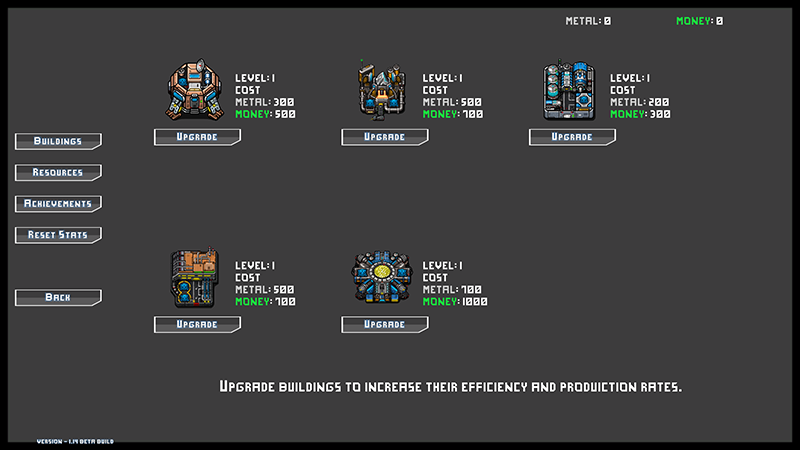This screenshot has width=800, height=450.
Task: Click the upgrade buildings hint text
Action: click(x=451, y=387)
